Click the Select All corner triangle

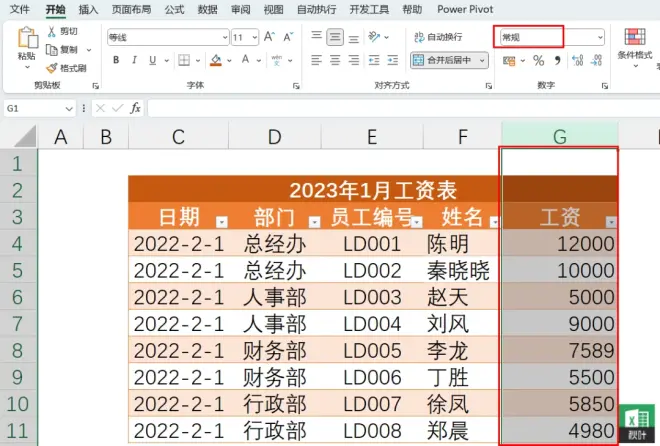pos(24,136)
